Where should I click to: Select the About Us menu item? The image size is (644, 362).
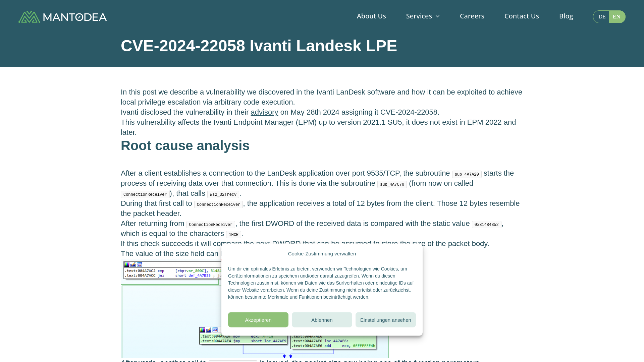pyautogui.click(x=371, y=16)
